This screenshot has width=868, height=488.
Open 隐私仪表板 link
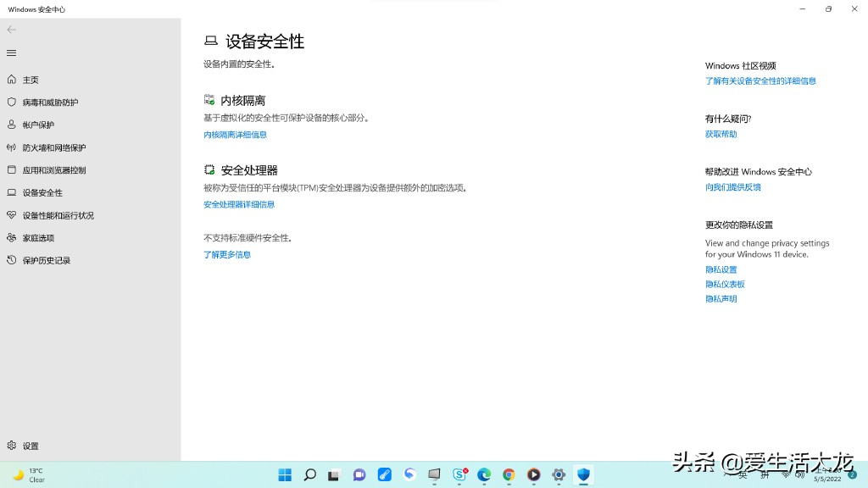point(726,284)
